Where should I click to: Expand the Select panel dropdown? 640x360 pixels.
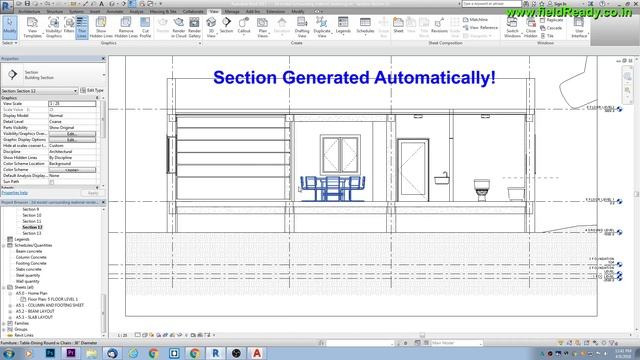pyautogui.click(x=10, y=43)
